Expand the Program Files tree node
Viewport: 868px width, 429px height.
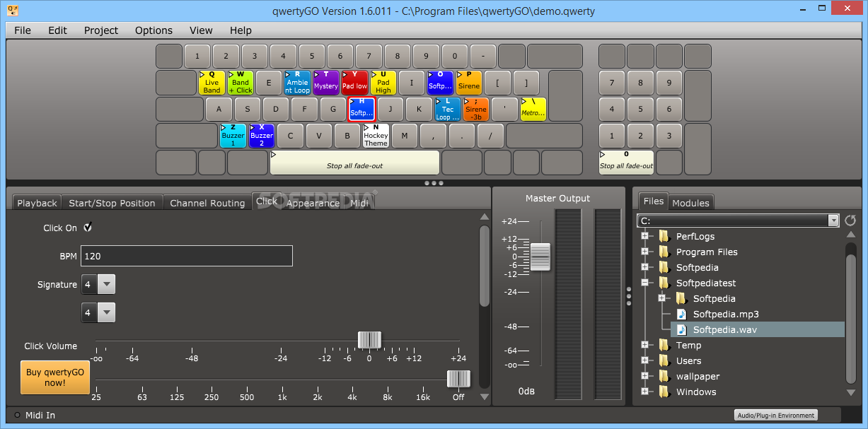click(x=644, y=252)
